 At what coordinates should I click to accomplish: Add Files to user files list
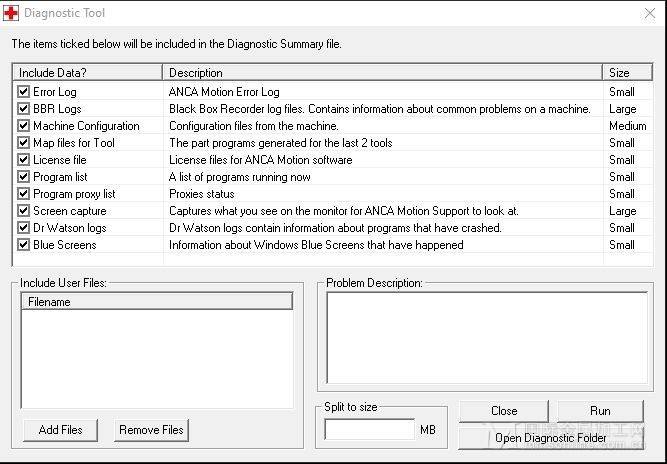pos(60,430)
